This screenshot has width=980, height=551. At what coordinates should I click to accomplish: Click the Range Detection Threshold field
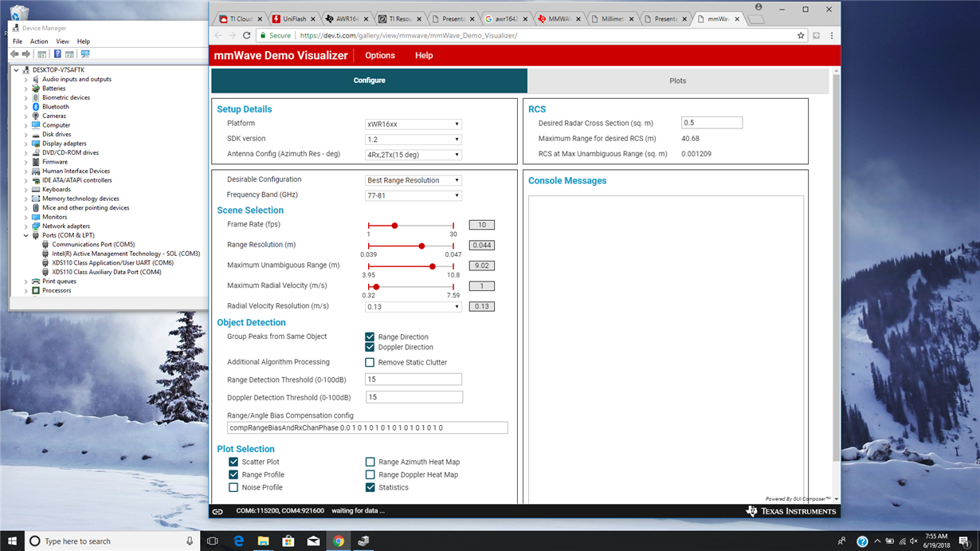click(x=414, y=380)
